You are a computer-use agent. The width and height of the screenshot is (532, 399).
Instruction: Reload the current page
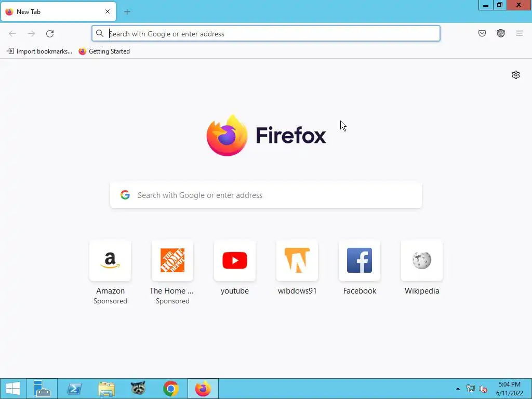pos(50,34)
